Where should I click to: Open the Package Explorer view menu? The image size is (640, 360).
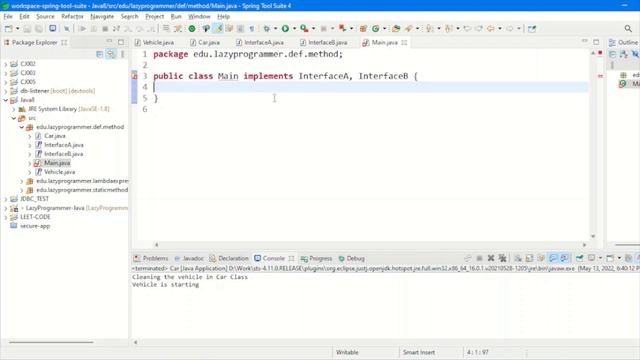pos(122,54)
